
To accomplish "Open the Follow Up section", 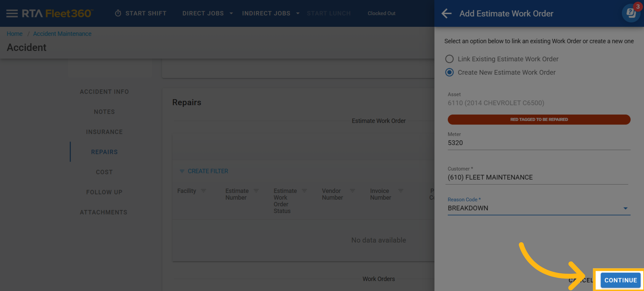I will (x=104, y=192).
